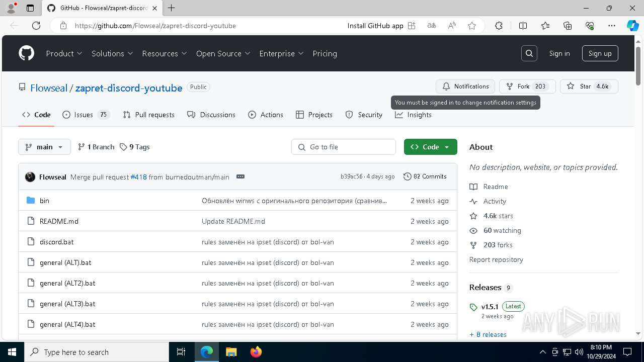Expand the Resources menu
The image size is (644, 362).
164,53
